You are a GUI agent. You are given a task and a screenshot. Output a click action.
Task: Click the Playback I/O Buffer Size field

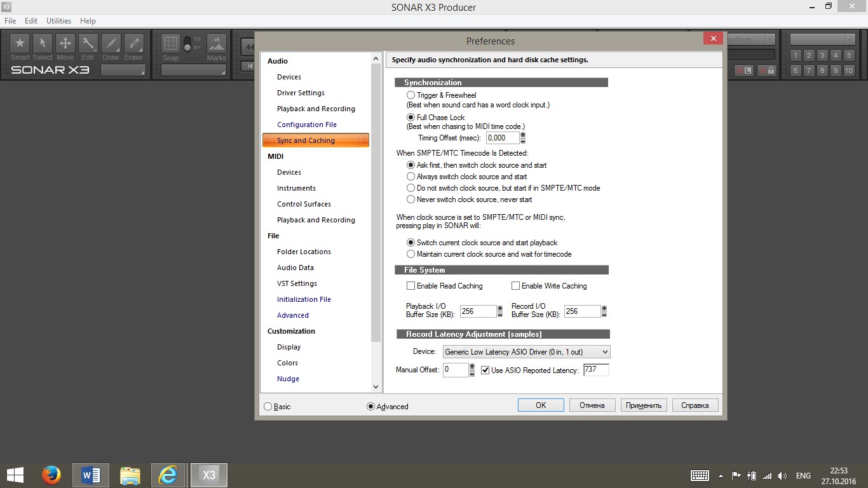click(x=478, y=311)
